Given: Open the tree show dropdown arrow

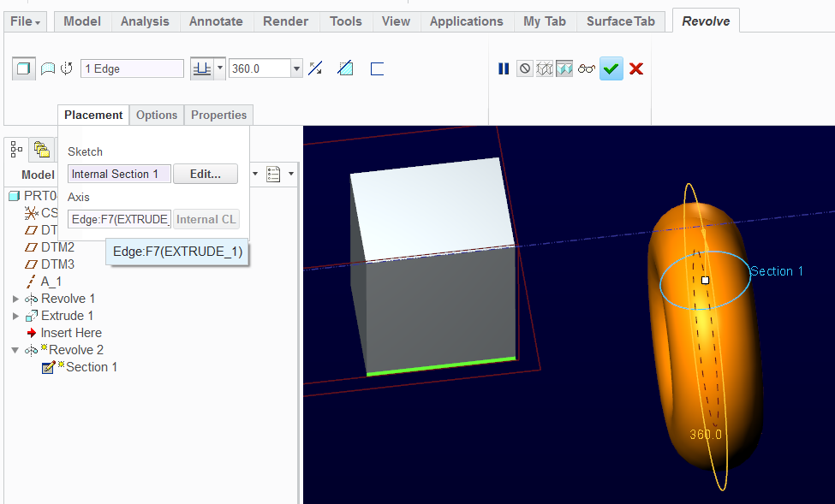Looking at the screenshot, I should 291,174.
